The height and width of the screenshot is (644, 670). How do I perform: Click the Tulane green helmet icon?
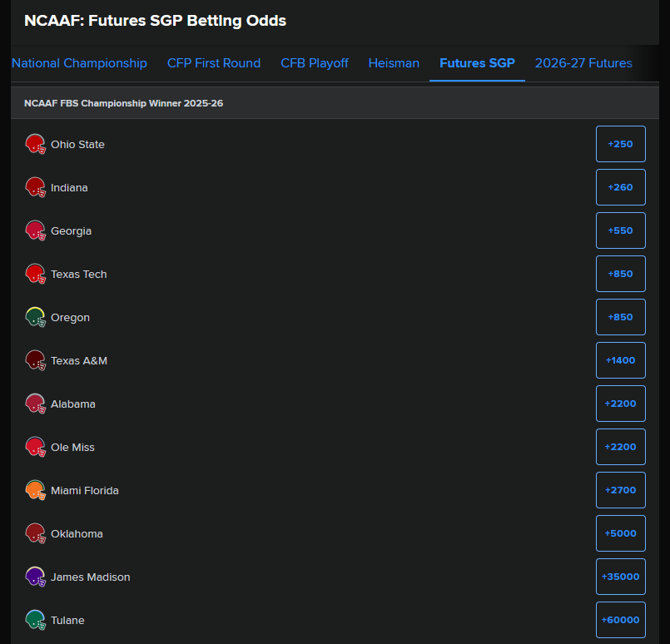pyautogui.click(x=36, y=620)
